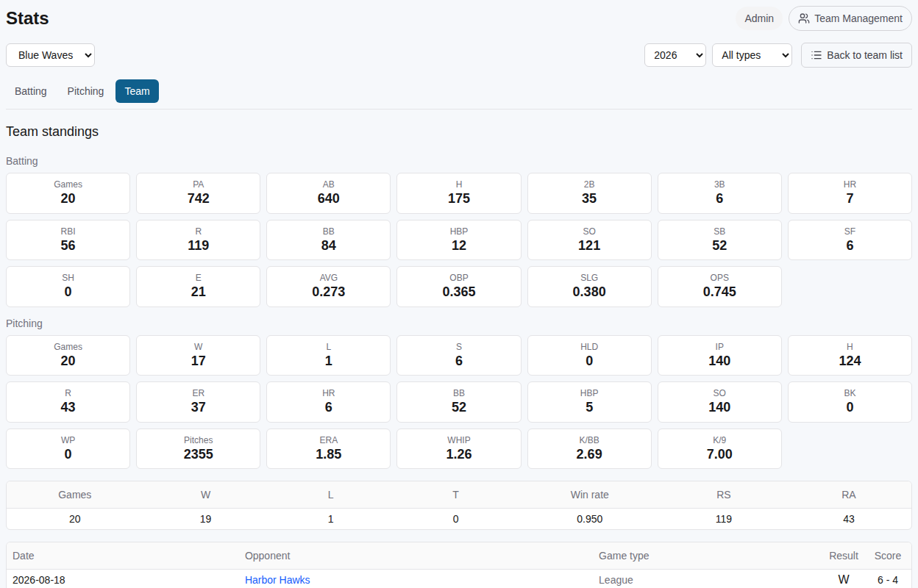Image resolution: width=918 pixels, height=588 pixels.
Task: Click the list icon in Back to team list
Action: pyautogui.click(x=816, y=55)
